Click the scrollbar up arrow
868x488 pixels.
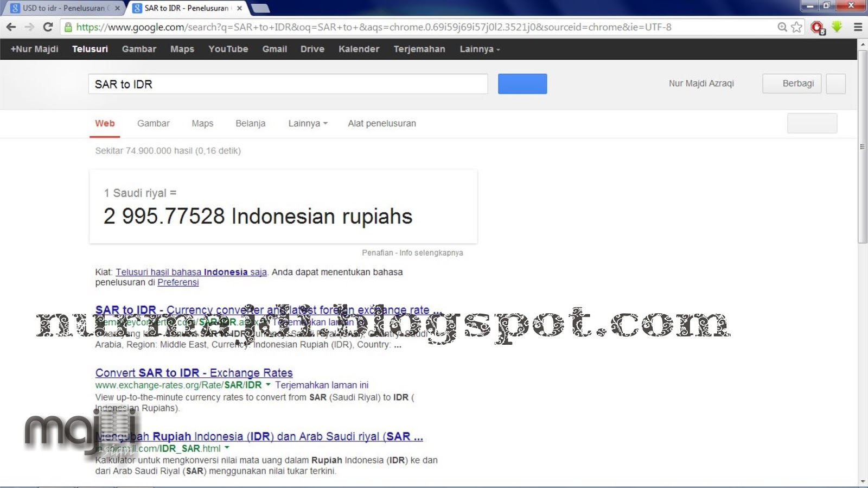[863, 44]
